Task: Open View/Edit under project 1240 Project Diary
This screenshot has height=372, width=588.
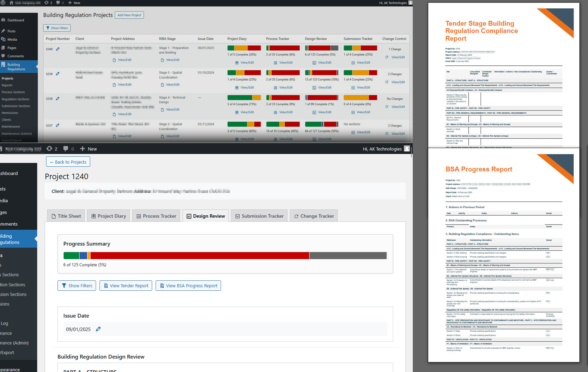Action: click(247, 63)
